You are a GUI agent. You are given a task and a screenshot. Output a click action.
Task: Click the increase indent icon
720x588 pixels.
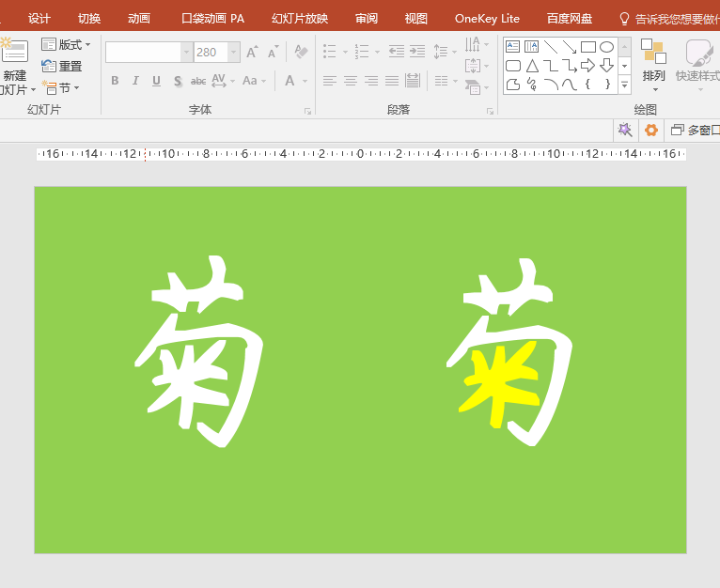tap(417, 52)
